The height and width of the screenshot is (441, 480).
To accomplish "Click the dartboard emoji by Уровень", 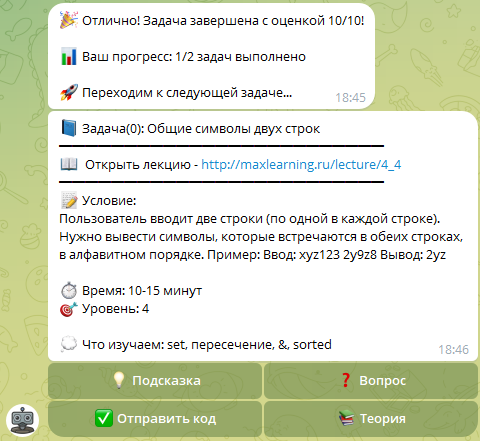I will pyautogui.click(x=69, y=309).
